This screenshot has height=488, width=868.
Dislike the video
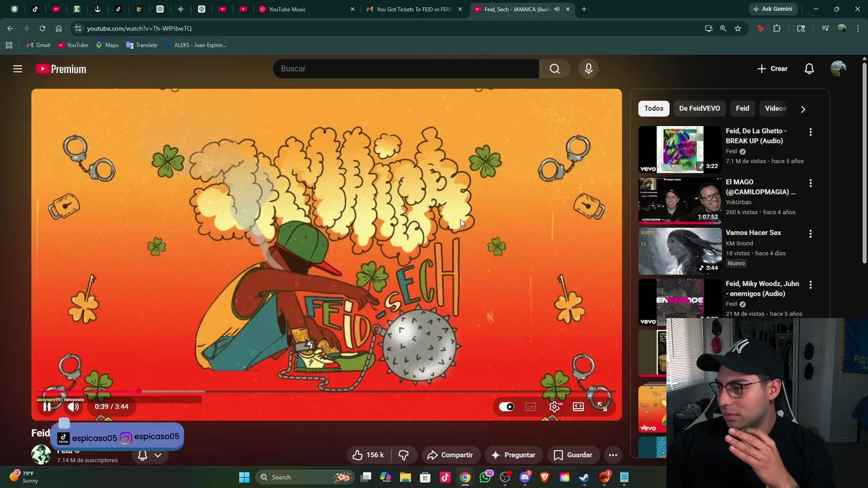coord(403,455)
